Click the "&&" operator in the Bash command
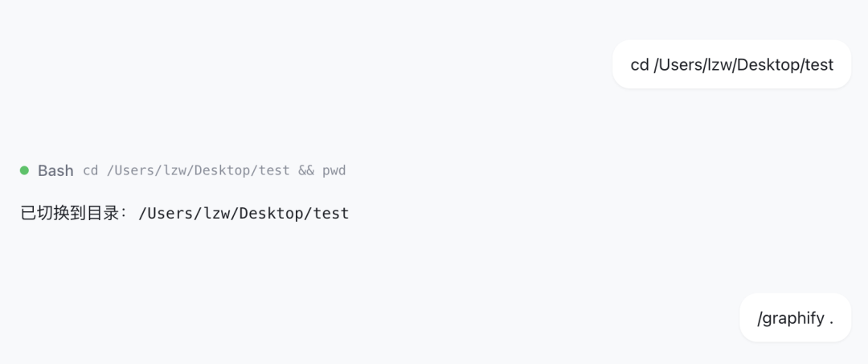Viewport: 868px width, 364px height. [305, 170]
